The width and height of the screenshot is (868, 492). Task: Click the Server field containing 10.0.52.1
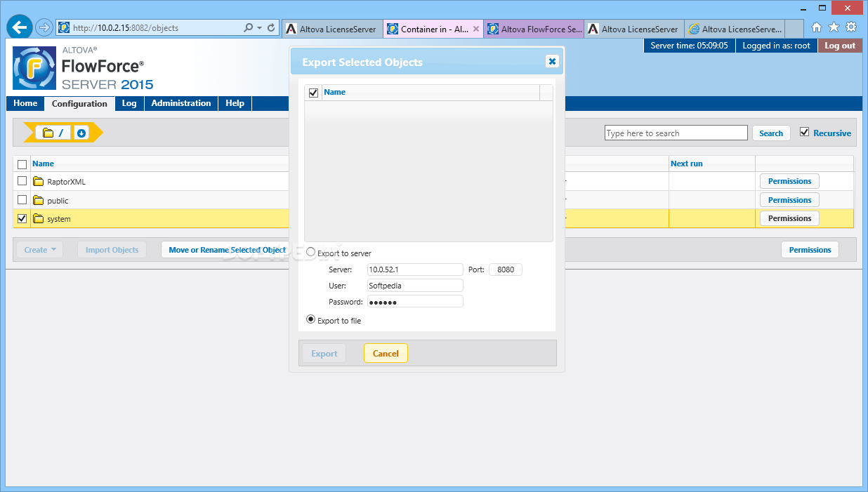(415, 270)
